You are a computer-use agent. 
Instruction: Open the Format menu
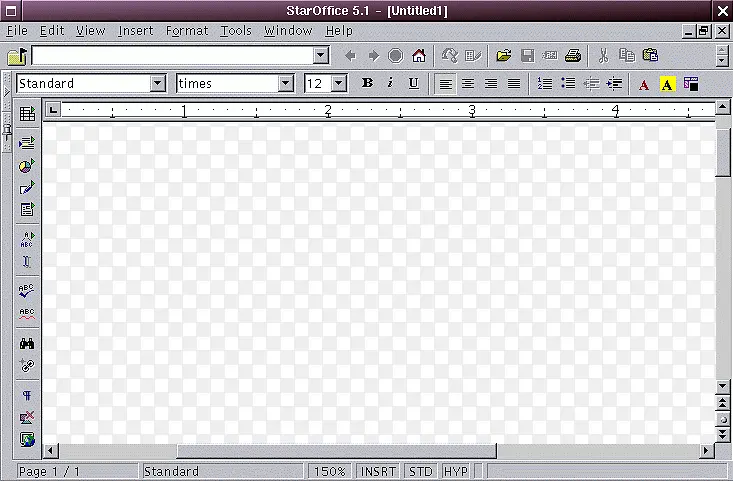(x=187, y=31)
